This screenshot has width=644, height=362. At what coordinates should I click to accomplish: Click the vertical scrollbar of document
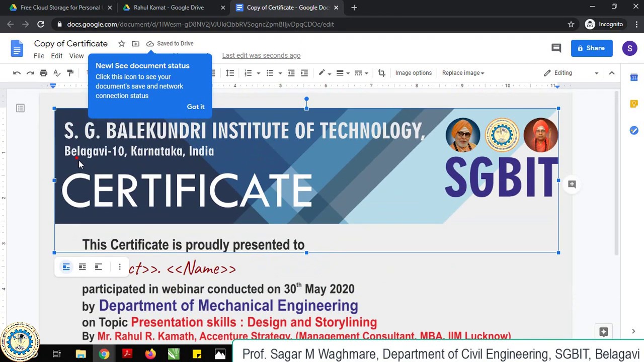point(616,173)
